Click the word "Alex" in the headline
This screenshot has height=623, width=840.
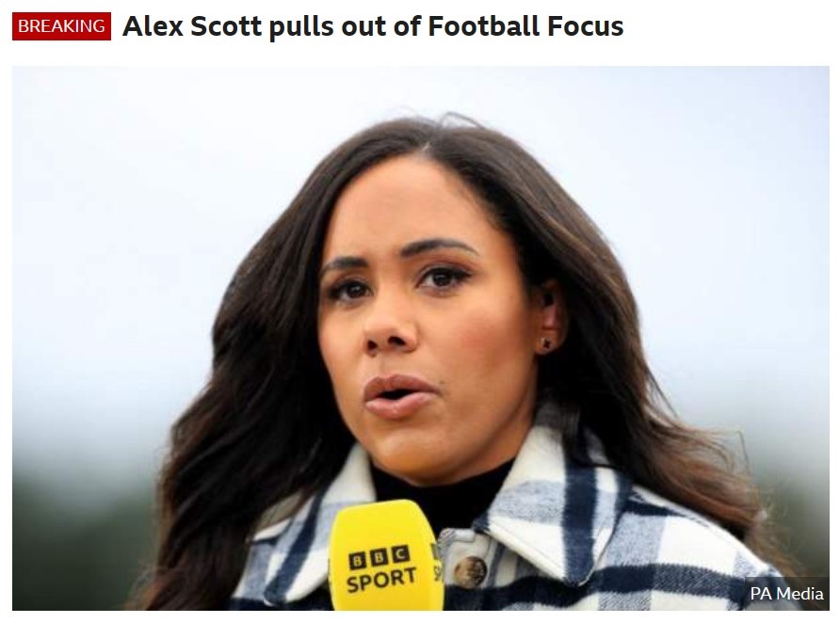tap(153, 26)
